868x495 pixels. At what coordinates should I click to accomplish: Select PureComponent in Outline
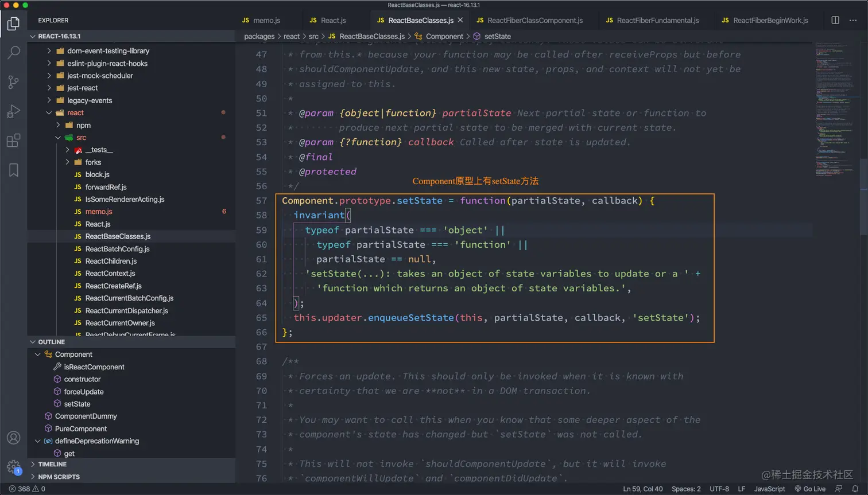pos(81,429)
